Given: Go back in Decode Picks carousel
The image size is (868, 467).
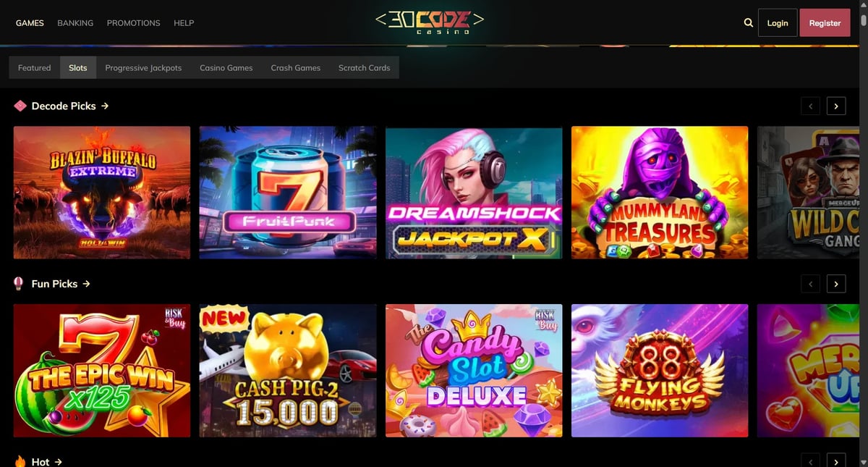Looking at the screenshot, I should pos(811,106).
